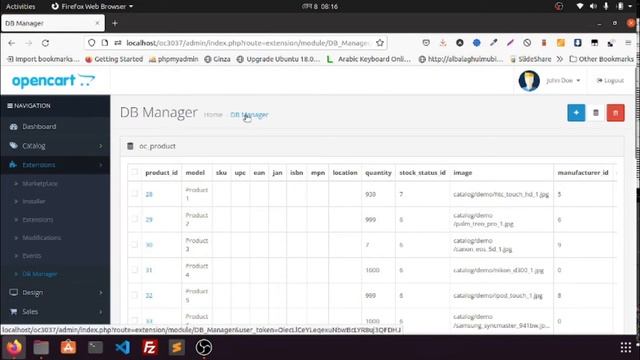Open phpmyadmin bookmark
The width and height of the screenshot is (640, 360).
(x=173, y=59)
